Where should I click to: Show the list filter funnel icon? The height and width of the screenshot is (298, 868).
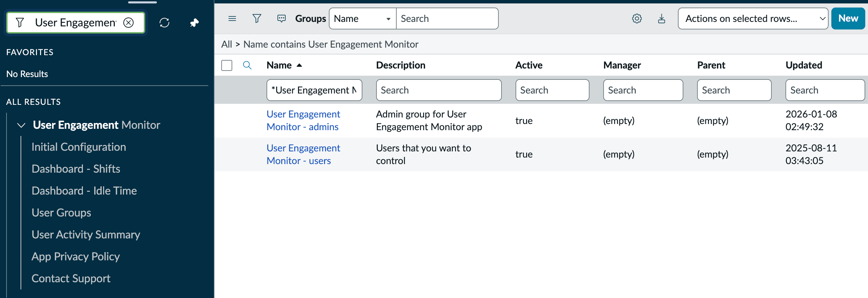pyautogui.click(x=257, y=18)
